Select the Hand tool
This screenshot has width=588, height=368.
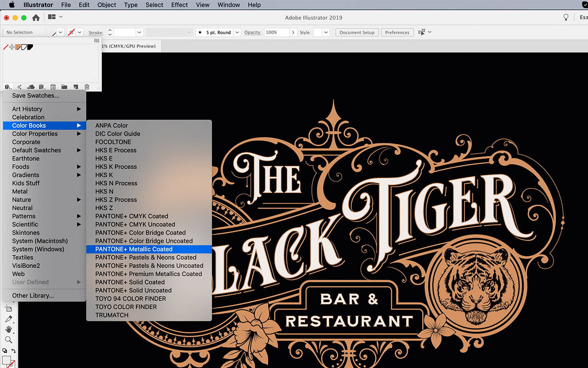(8, 329)
